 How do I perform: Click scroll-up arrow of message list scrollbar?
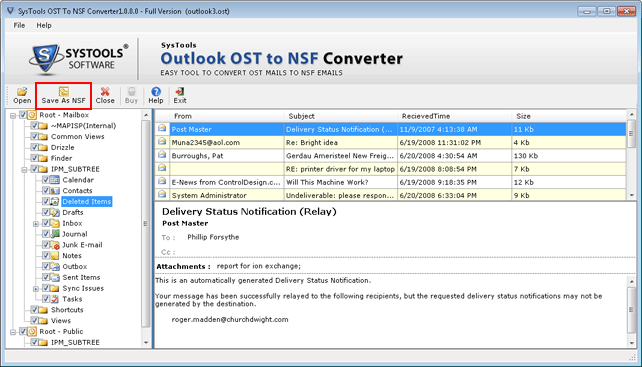pos(631,115)
